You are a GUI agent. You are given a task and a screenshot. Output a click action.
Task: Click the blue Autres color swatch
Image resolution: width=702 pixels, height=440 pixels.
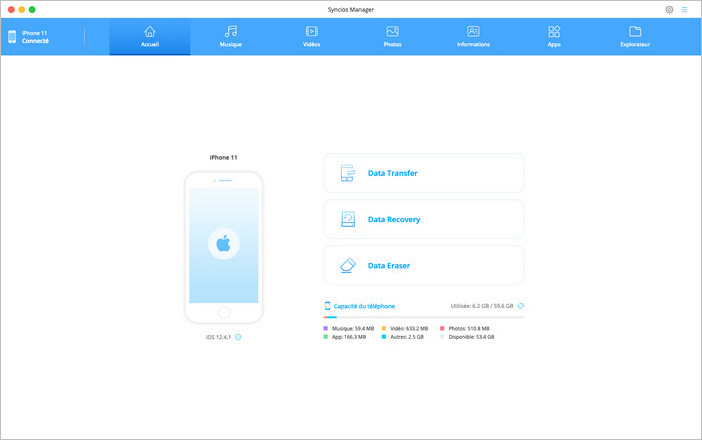[384, 337]
